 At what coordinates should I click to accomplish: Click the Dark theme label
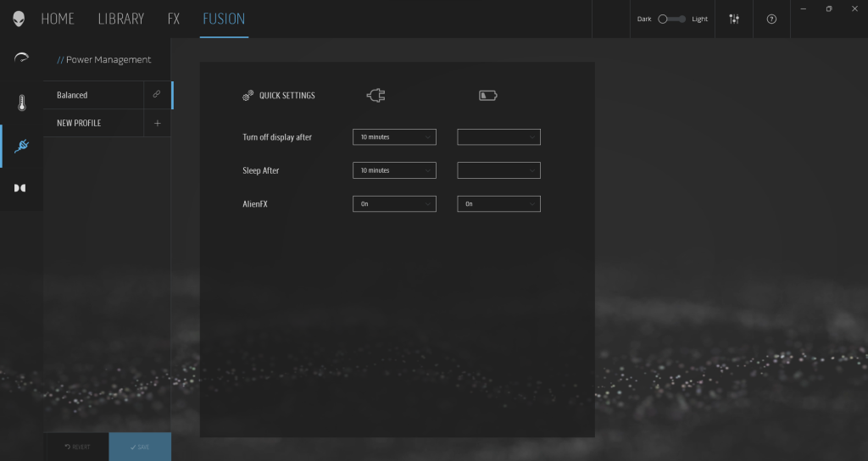[x=644, y=19]
